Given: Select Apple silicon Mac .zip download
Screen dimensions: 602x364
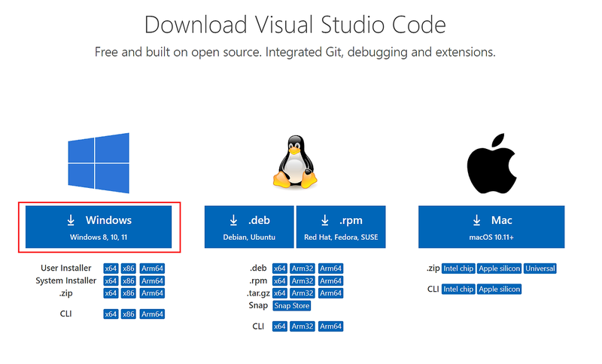Looking at the screenshot, I should [500, 268].
